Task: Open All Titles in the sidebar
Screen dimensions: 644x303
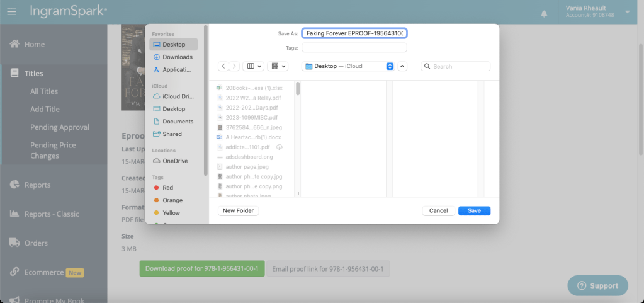Action: click(x=44, y=91)
